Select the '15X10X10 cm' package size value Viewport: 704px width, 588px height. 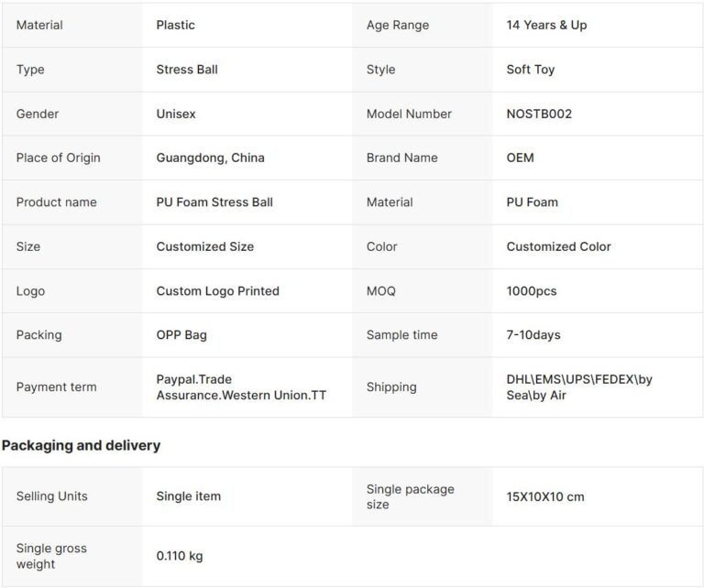545,496
